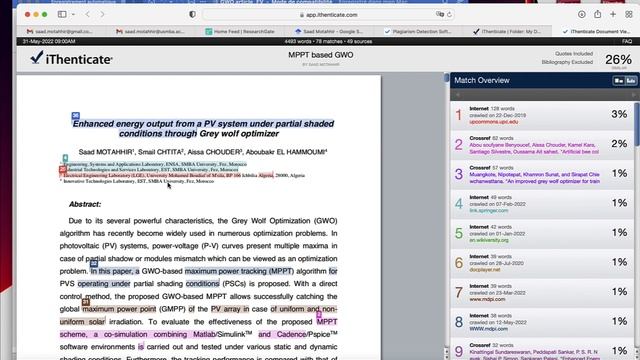Image resolution: width=640 pixels, height=360 pixels.
Task: Click the 26% similarity score
Action: point(618,60)
